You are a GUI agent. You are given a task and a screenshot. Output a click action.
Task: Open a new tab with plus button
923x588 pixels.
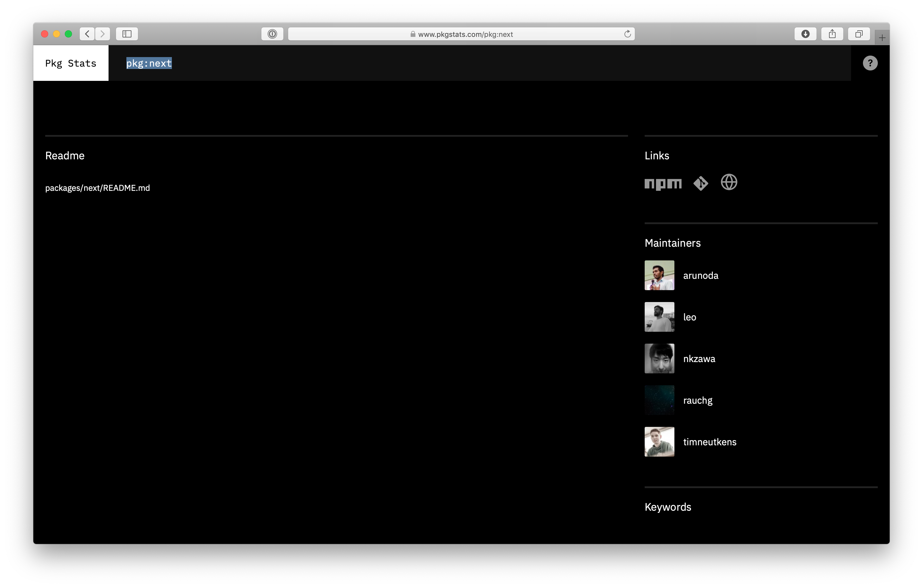[882, 38]
